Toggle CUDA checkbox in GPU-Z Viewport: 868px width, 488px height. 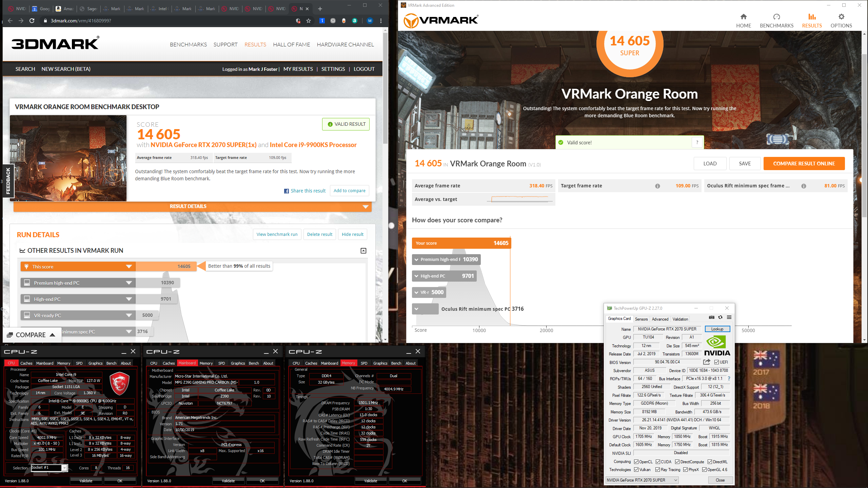coord(658,462)
